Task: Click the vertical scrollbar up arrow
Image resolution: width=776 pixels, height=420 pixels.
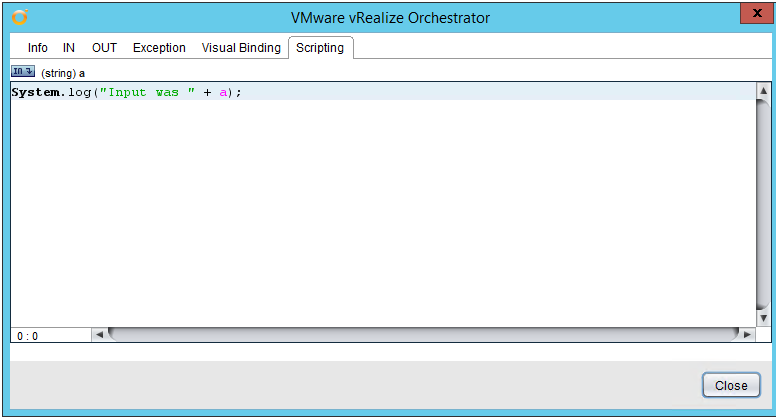Action: 763,91
